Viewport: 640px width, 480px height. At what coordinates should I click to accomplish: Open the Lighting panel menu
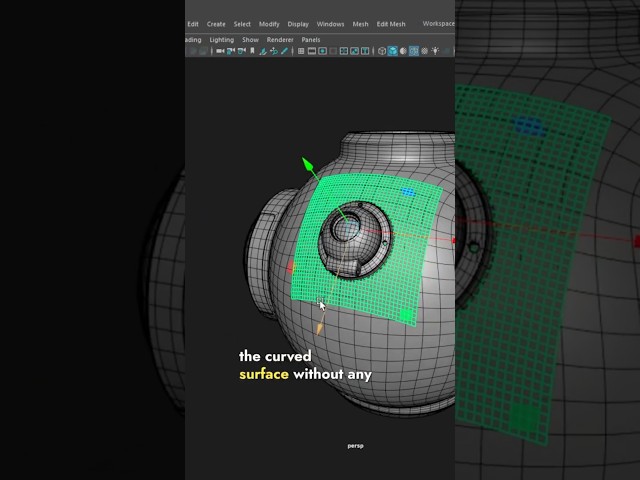point(222,40)
